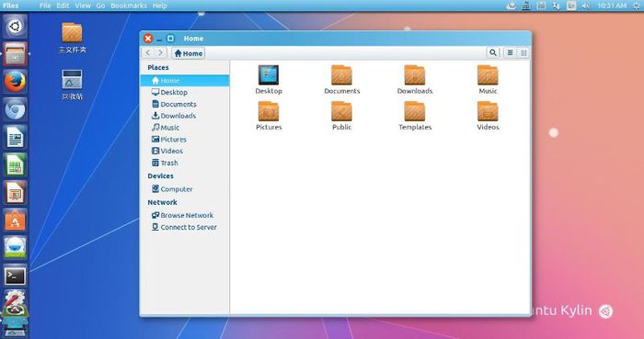The width and height of the screenshot is (644, 339).
Task: Switch to list view
Action: pos(510,53)
